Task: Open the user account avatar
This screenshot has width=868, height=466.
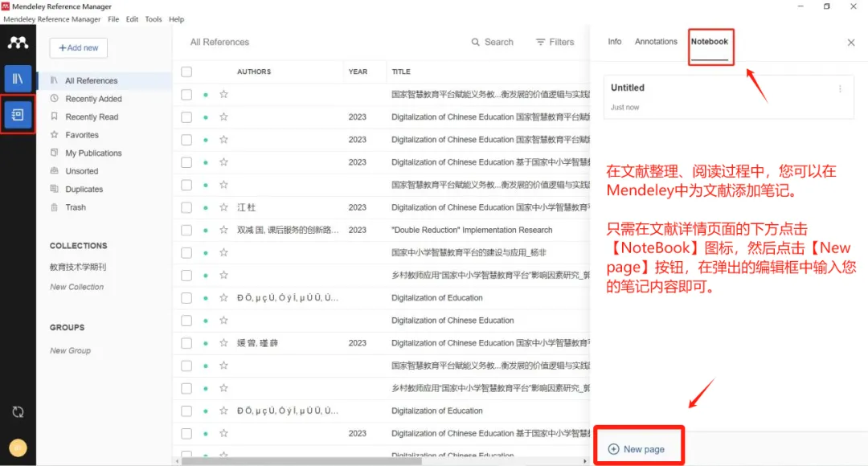Action: (x=18, y=448)
